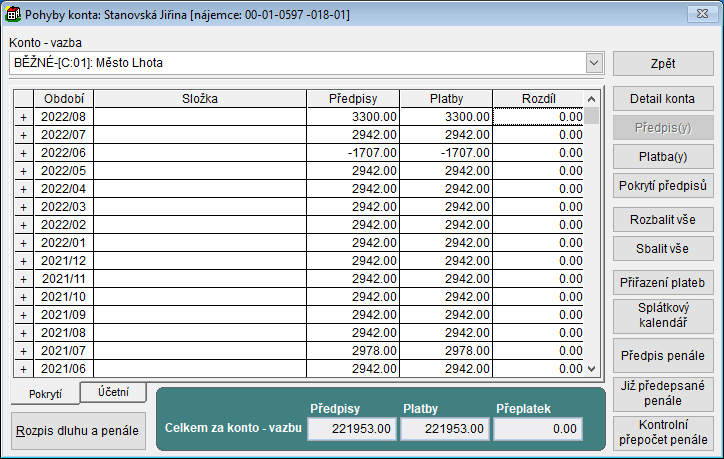Click the Platba(y) button
724x459 pixels.
tap(662, 157)
